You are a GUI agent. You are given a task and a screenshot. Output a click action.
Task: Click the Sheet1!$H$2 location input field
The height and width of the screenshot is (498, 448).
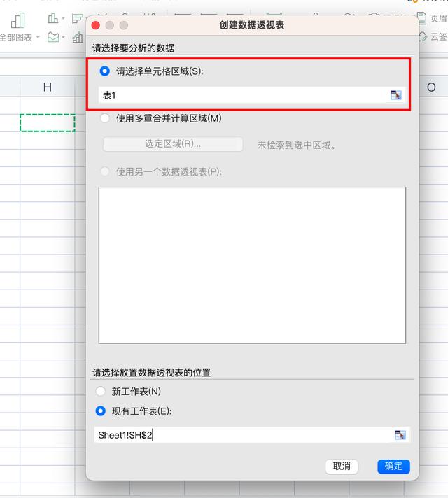click(252, 435)
